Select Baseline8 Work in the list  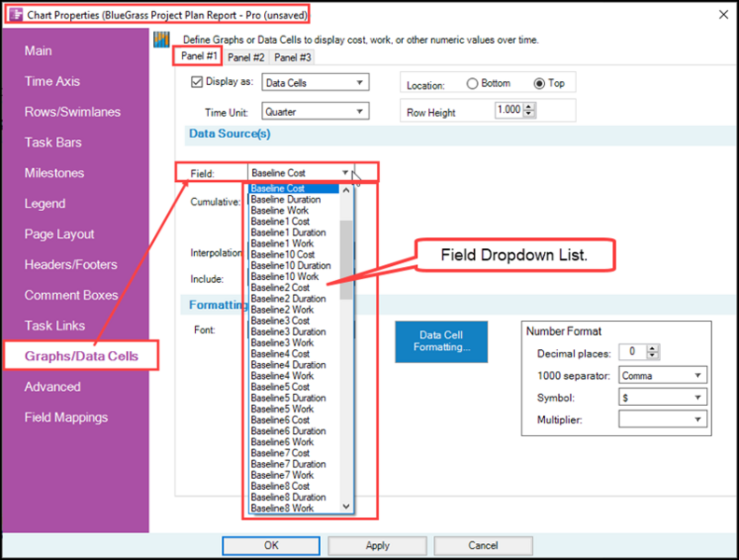[x=293, y=508]
